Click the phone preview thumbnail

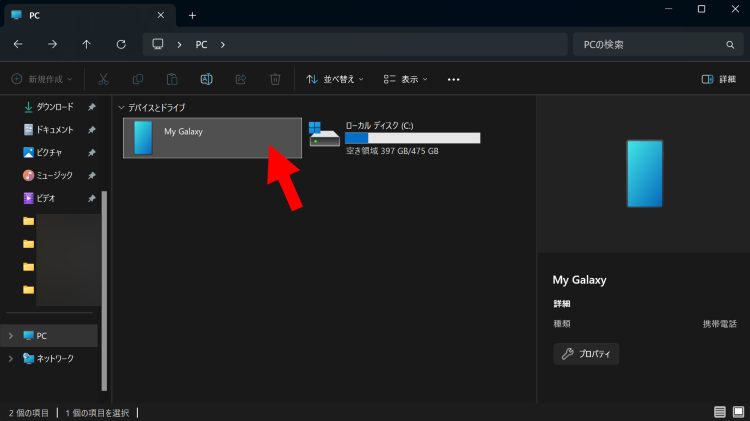coord(645,174)
